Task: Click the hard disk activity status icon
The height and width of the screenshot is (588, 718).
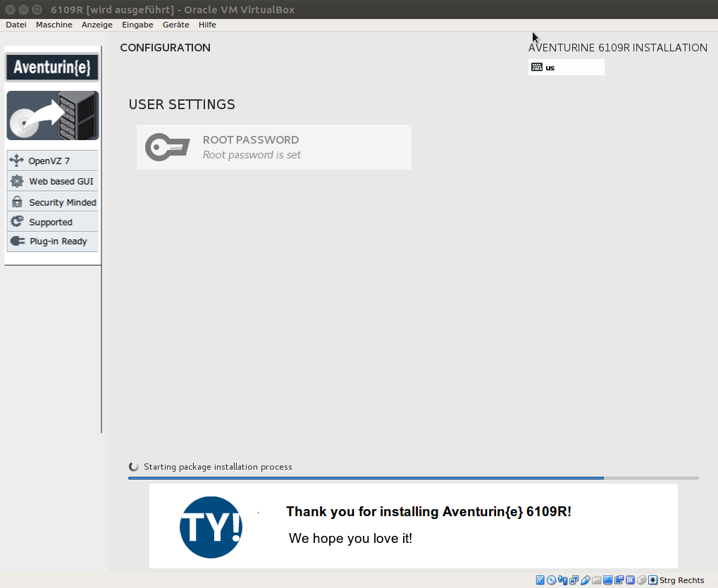Action: click(540, 580)
